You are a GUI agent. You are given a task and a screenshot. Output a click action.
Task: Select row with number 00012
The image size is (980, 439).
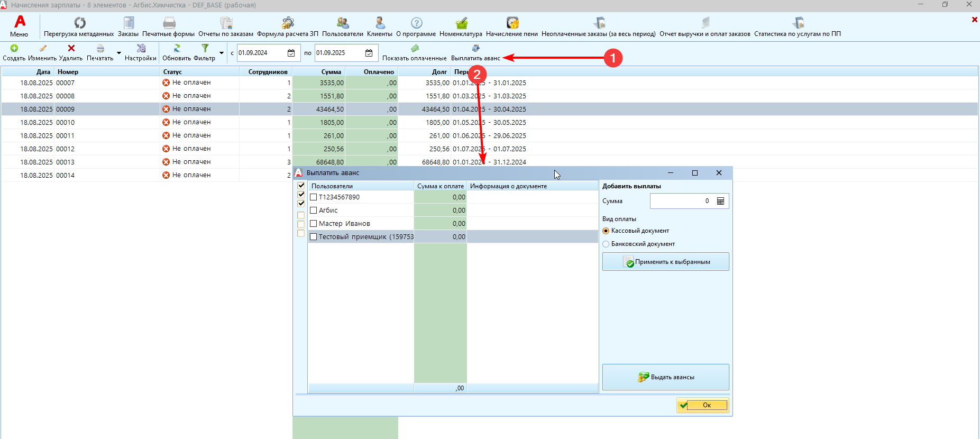coord(490,149)
